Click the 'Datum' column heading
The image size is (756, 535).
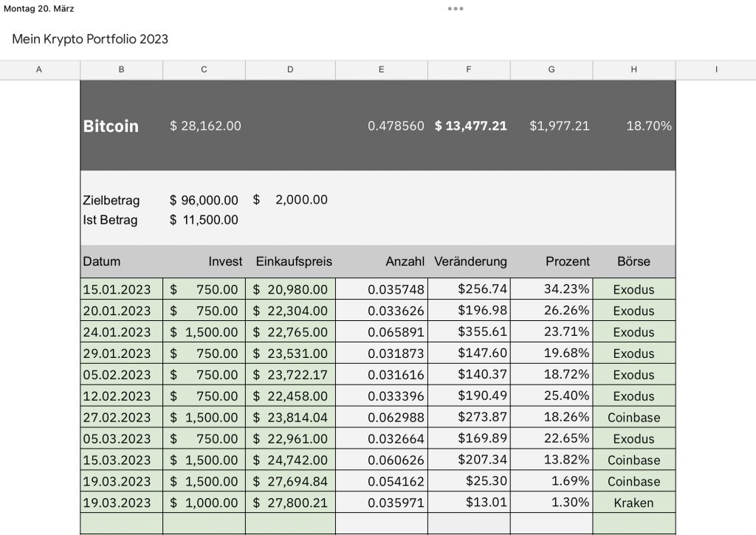[122, 261]
